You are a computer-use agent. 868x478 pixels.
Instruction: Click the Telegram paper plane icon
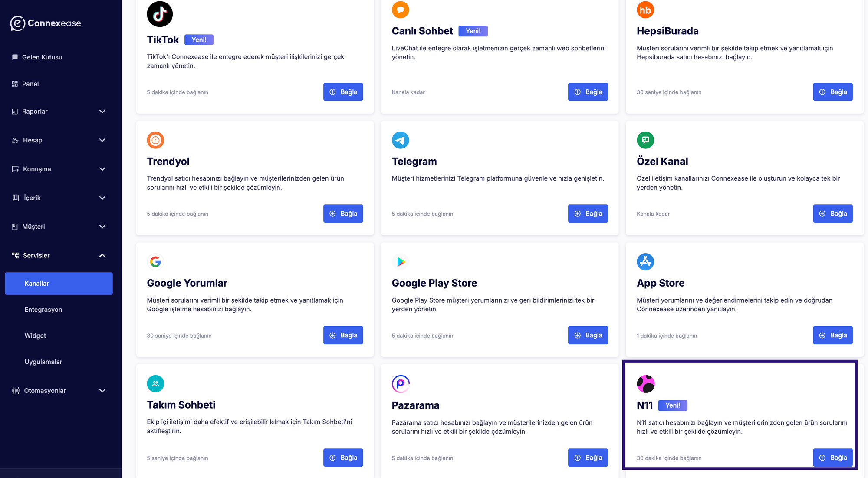(x=400, y=140)
